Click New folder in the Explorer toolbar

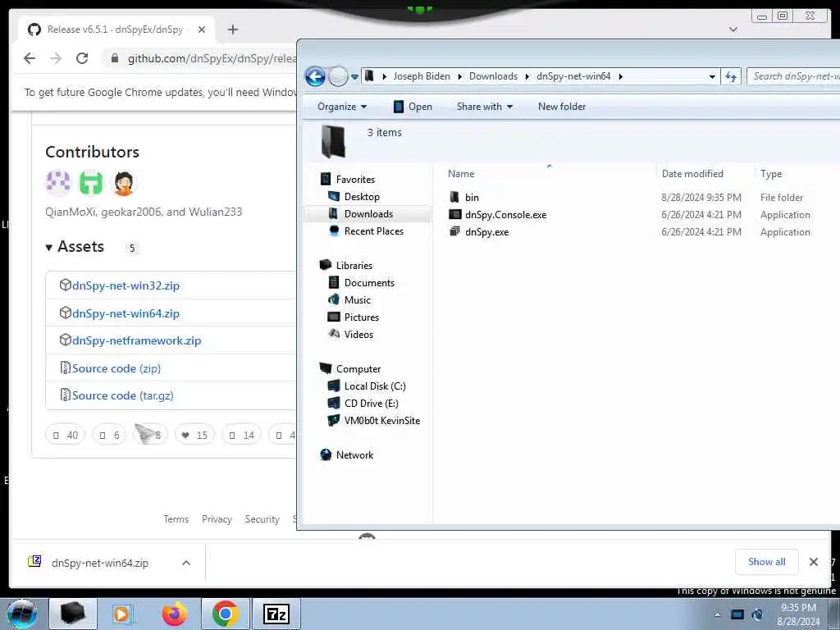pyautogui.click(x=562, y=107)
